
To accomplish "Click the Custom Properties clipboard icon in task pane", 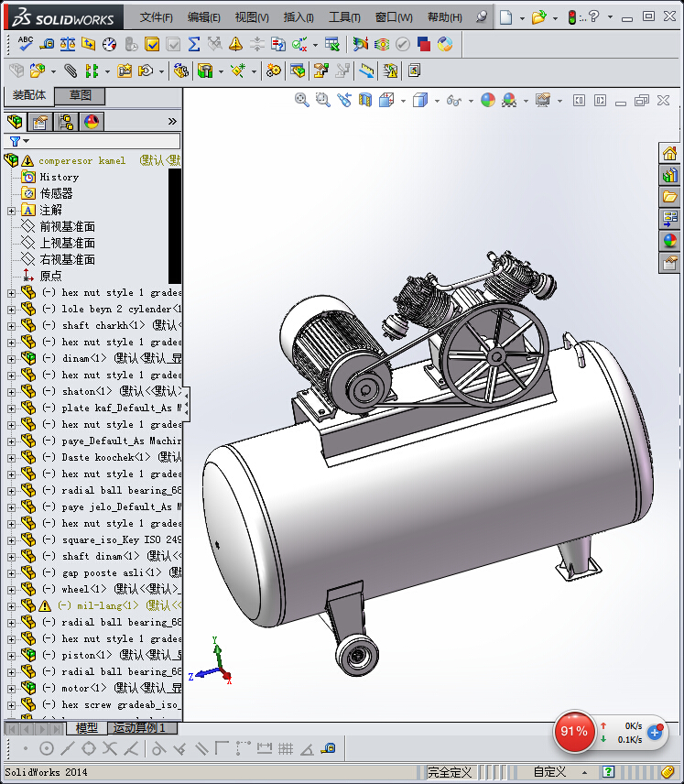I will coord(670,262).
